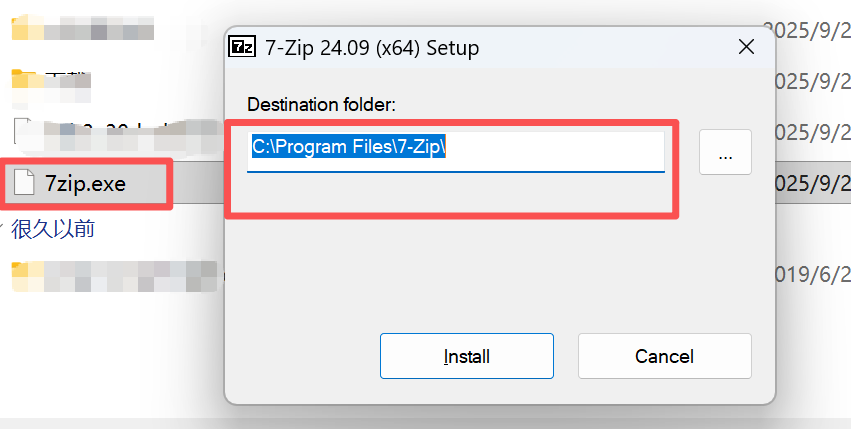Focus the destination folder path field
Screen dimensions: 851x429
455,151
